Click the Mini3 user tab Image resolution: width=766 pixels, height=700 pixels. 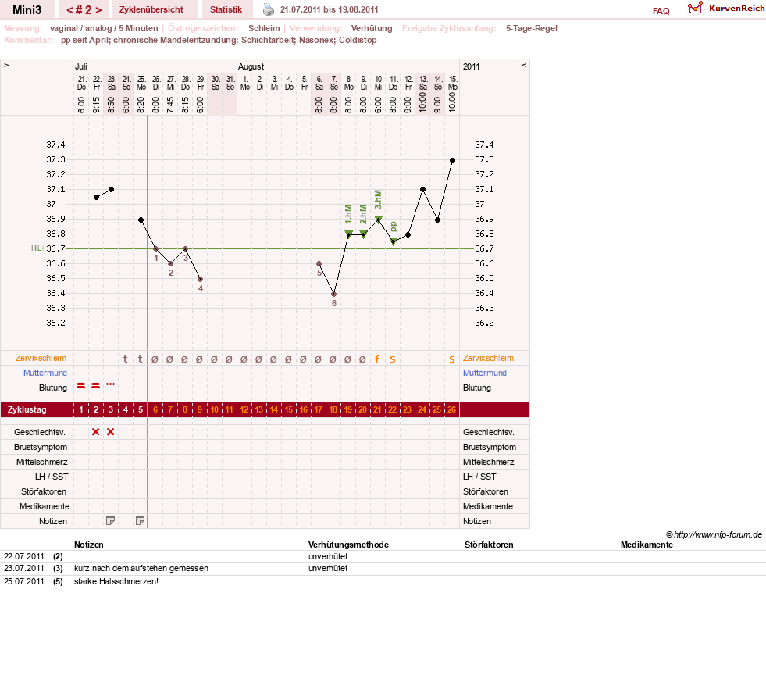[x=27, y=10]
